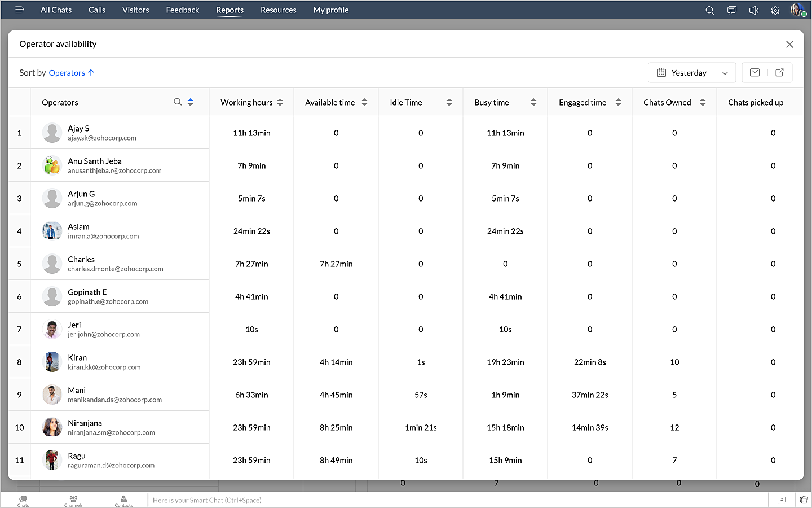Screen dimensions: 812x508
Task: Close the Operator availability panel
Action: pyautogui.click(x=789, y=45)
